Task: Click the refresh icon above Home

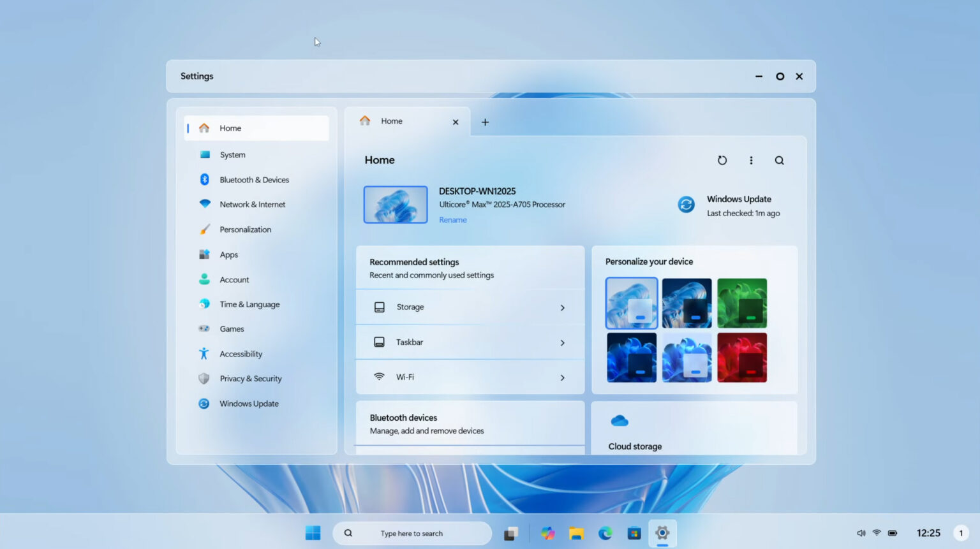Action: point(722,160)
